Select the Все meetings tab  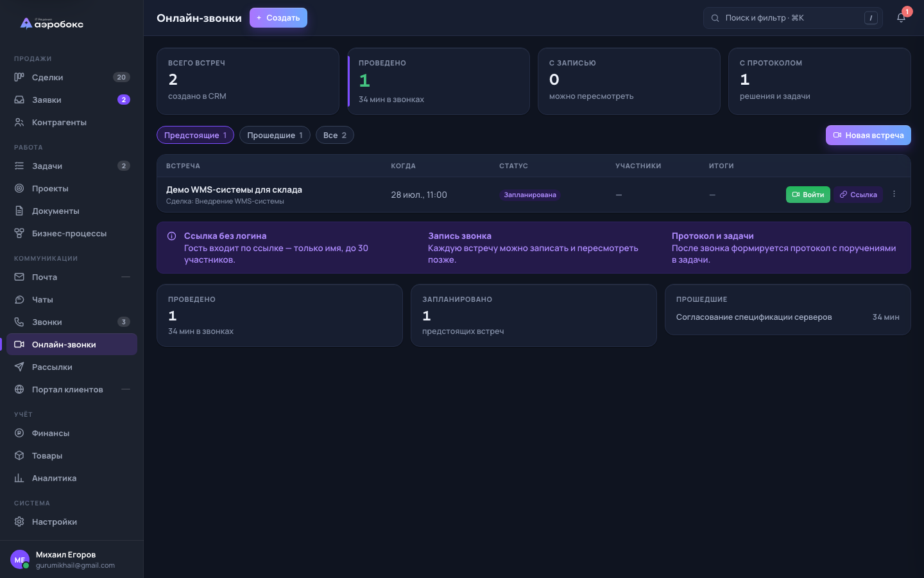coord(335,135)
